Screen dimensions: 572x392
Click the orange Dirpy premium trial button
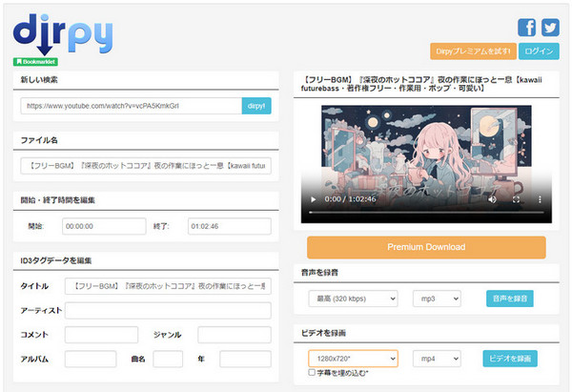[473, 52]
